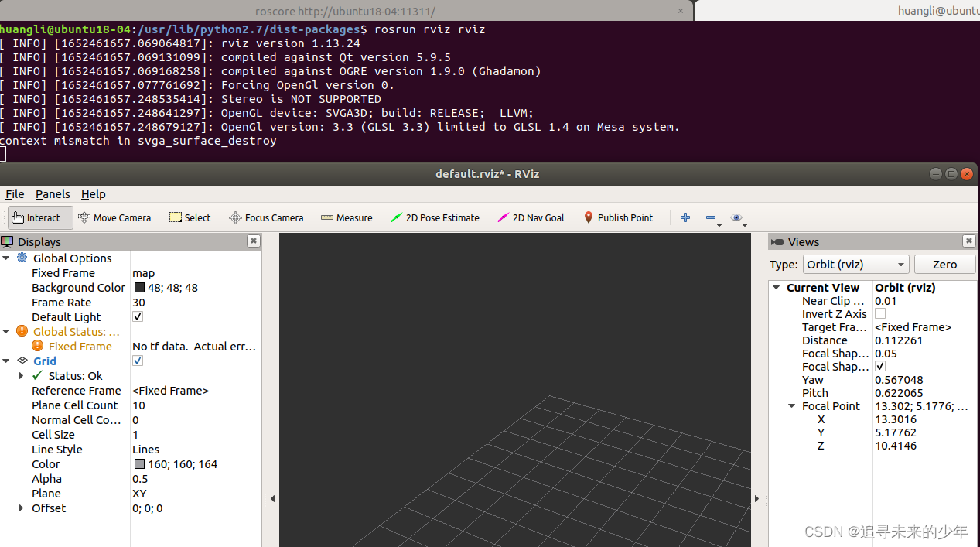The image size is (980, 547).
Task: Select 2D Pose Estimate tool
Action: click(435, 217)
